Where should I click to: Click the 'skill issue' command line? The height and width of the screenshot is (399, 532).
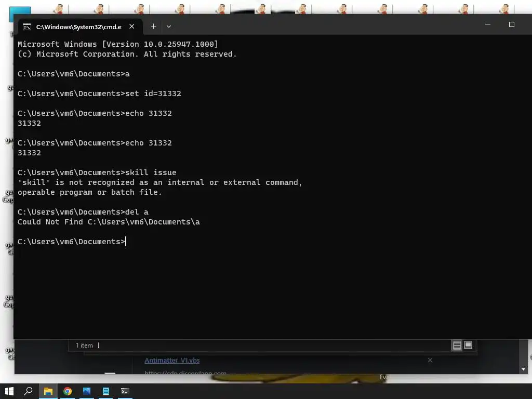pyautogui.click(x=97, y=172)
